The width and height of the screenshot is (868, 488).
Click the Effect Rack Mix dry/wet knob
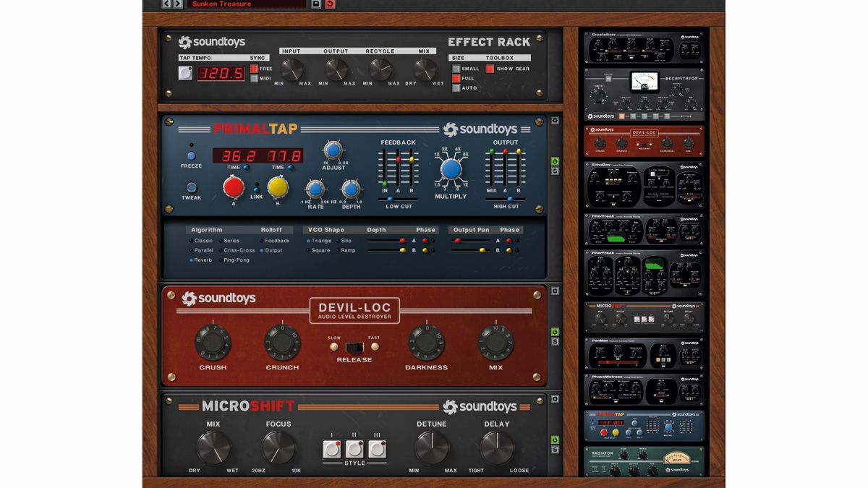425,69
